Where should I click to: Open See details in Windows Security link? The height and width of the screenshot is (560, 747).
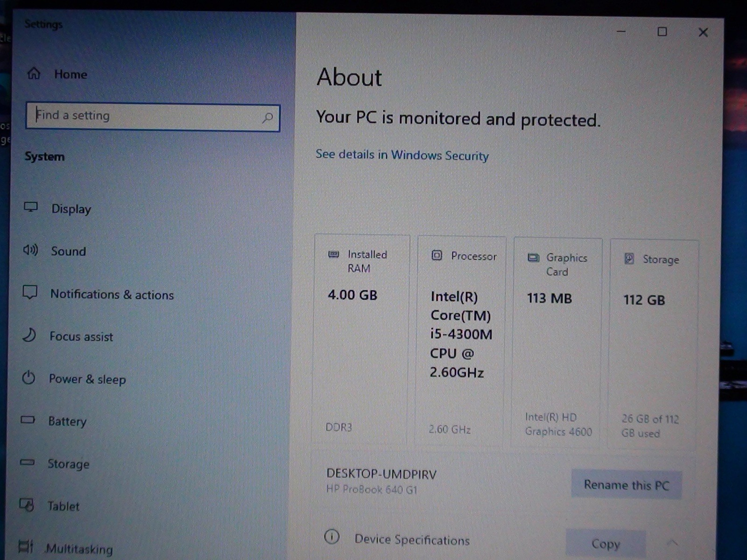click(402, 155)
